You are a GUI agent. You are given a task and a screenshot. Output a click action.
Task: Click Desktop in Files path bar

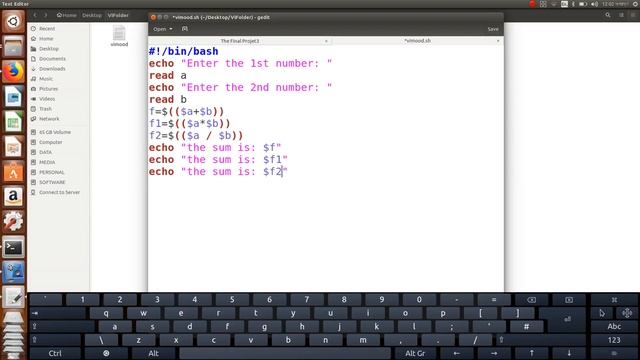[92, 15]
